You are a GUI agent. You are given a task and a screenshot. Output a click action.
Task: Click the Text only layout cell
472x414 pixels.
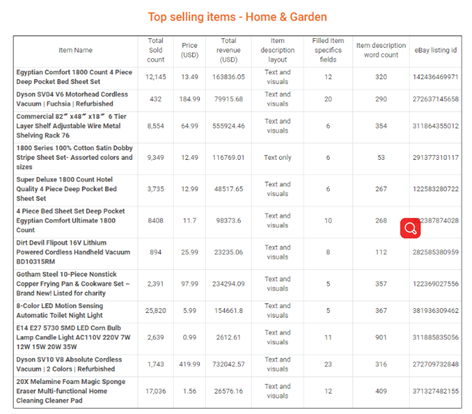coord(277,157)
